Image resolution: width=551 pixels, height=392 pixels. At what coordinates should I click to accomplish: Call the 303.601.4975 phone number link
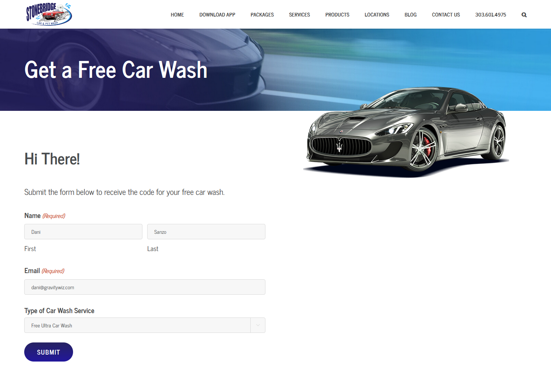tap(491, 15)
